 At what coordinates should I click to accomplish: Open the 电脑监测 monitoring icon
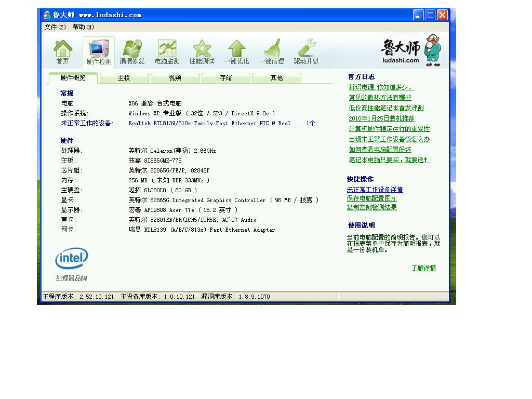click(167, 52)
